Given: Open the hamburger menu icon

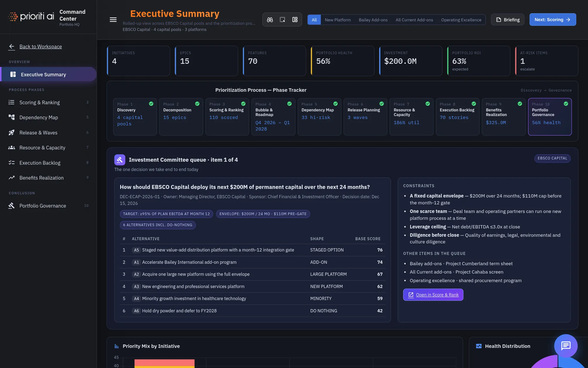Looking at the screenshot, I should coord(113,20).
